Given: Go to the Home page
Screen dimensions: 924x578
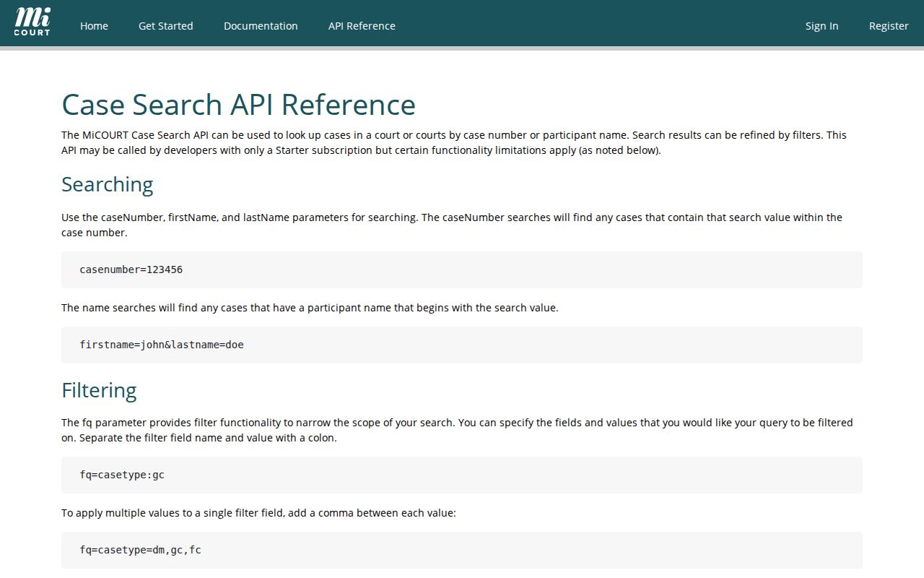Looking at the screenshot, I should coord(94,26).
